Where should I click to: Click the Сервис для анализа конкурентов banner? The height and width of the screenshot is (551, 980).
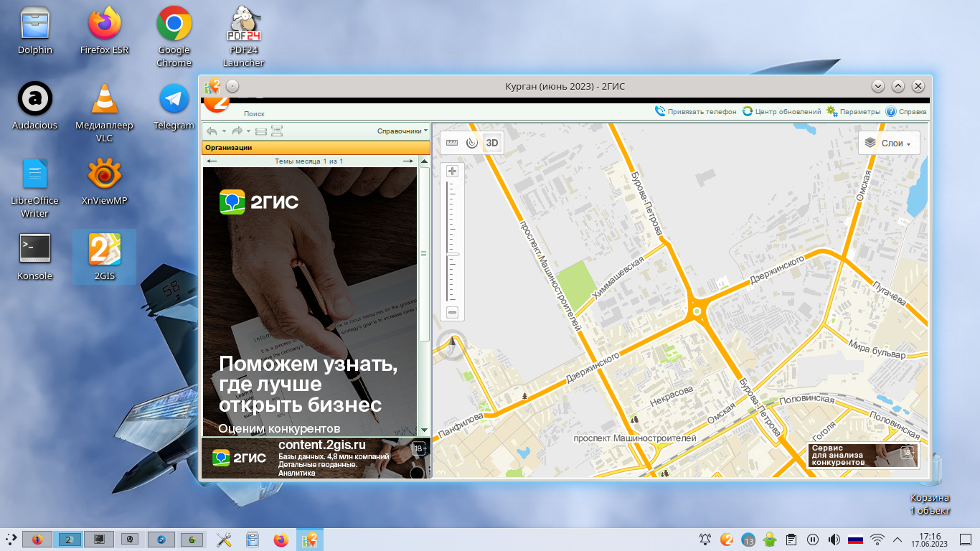pyautogui.click(x=862, y=456)
